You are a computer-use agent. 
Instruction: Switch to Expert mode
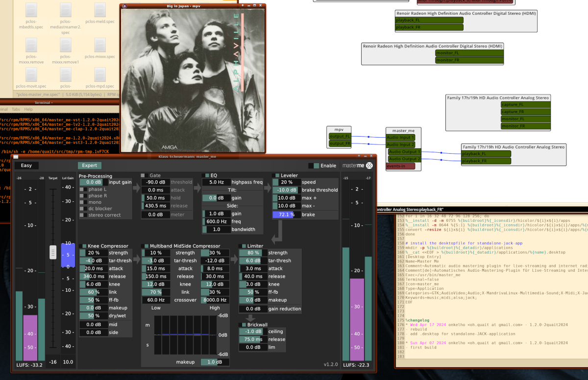(89, 166)
